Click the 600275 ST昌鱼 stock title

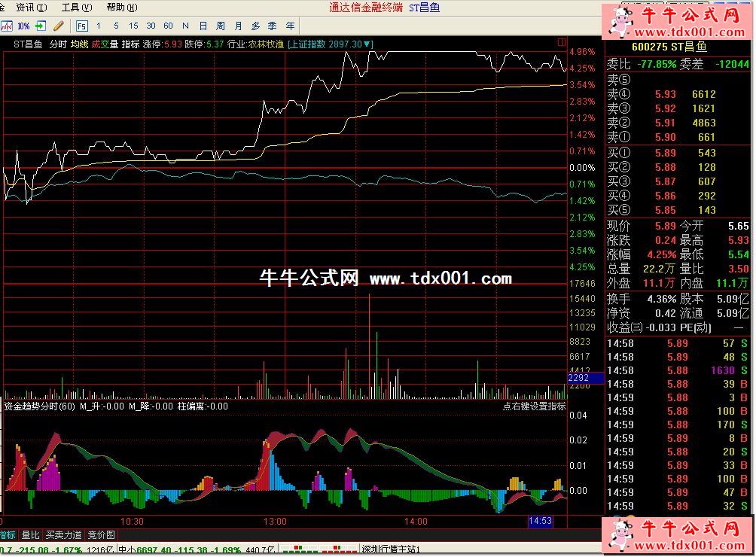click(669, 47)
